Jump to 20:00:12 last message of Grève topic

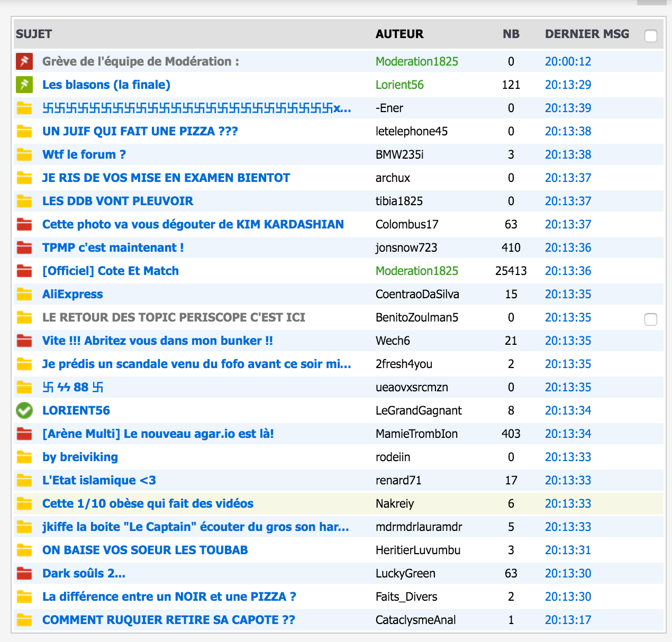pyautogui.click(x=568, y=61)
